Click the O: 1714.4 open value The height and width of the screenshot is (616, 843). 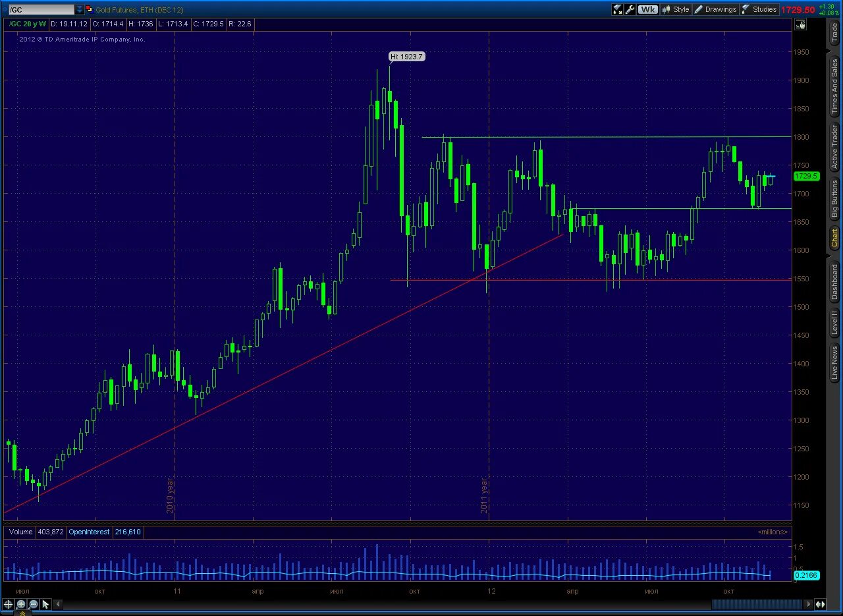[x=107, y=24]
